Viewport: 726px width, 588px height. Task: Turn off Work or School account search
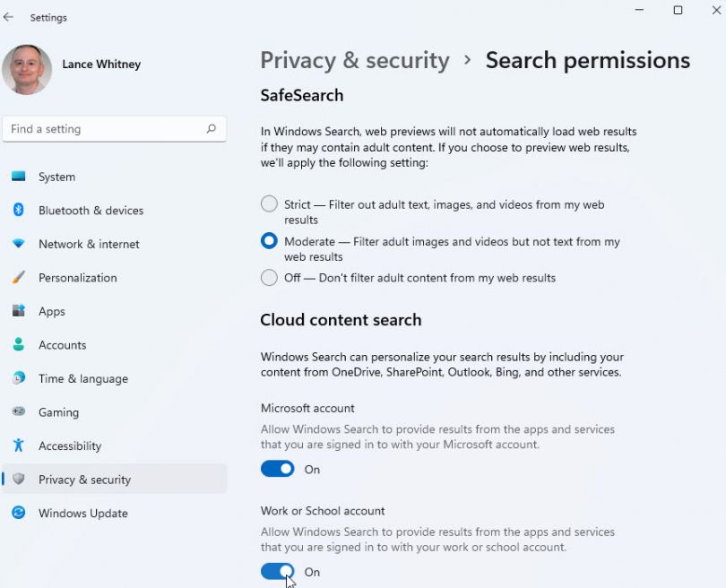(278, 572)
